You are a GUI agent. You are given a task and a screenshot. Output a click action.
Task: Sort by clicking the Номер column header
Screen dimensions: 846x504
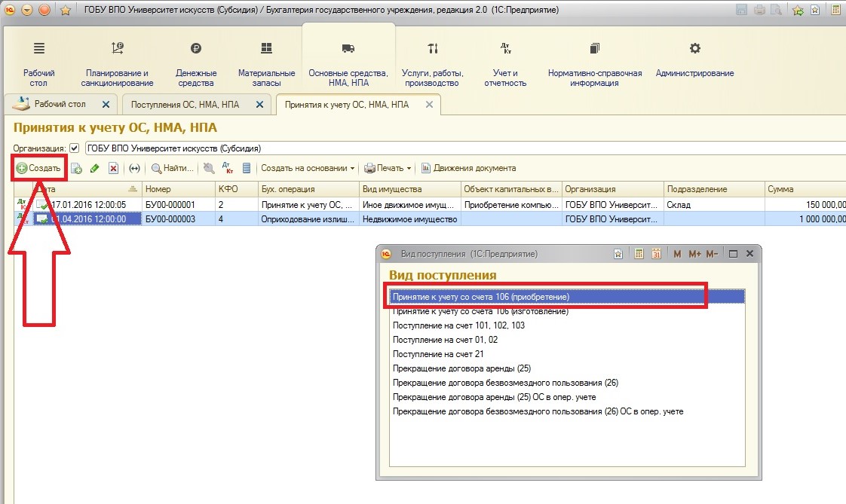tap(176, 189)
